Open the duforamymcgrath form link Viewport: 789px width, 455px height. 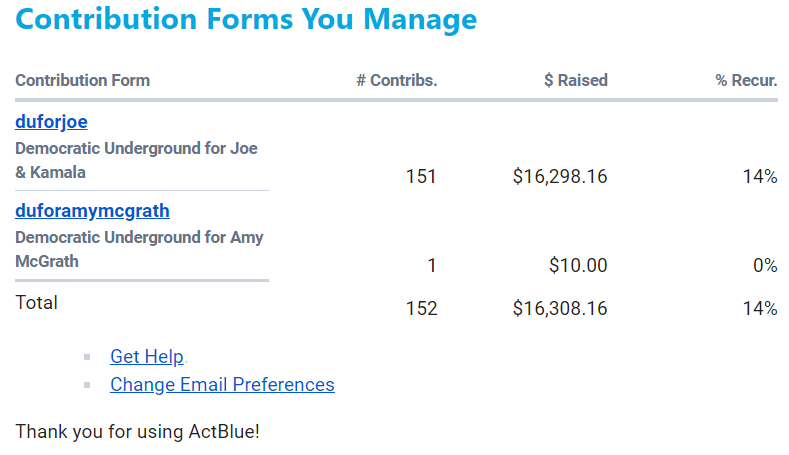[x=92, y=211]
